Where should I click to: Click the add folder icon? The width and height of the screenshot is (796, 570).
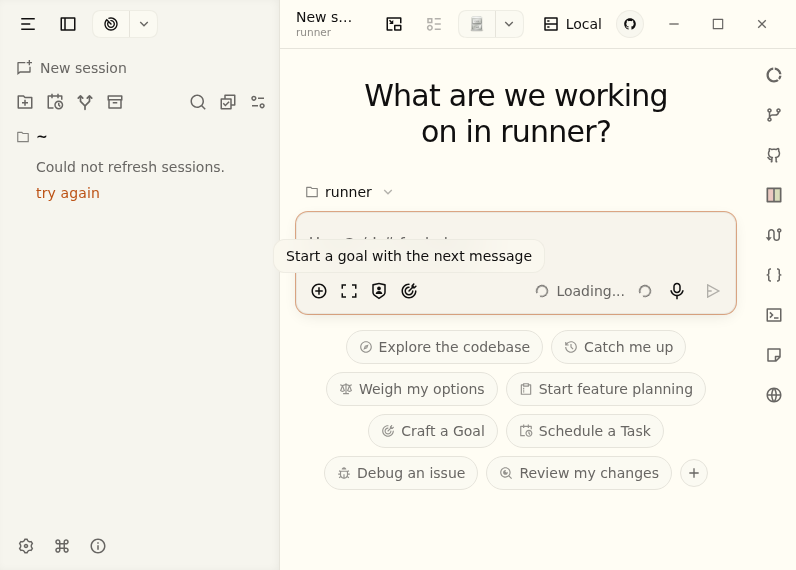pos(25,102)
